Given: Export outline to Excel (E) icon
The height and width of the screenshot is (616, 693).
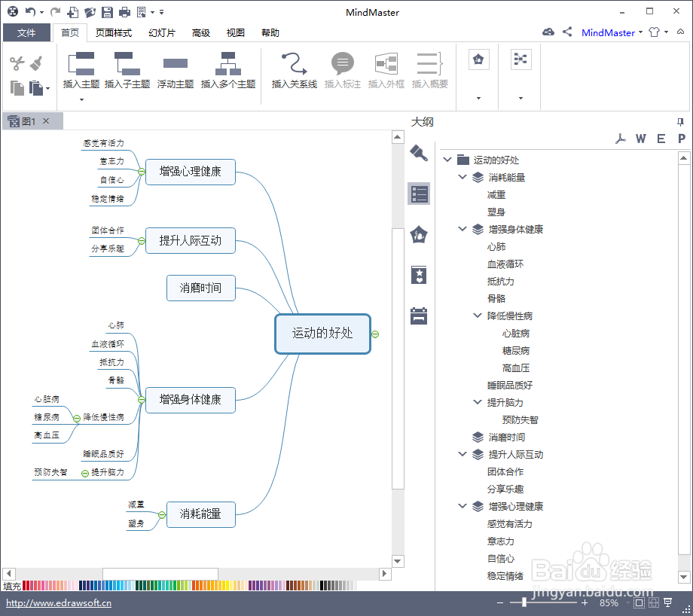Looking at the screenshot, I should pos(661,139).
